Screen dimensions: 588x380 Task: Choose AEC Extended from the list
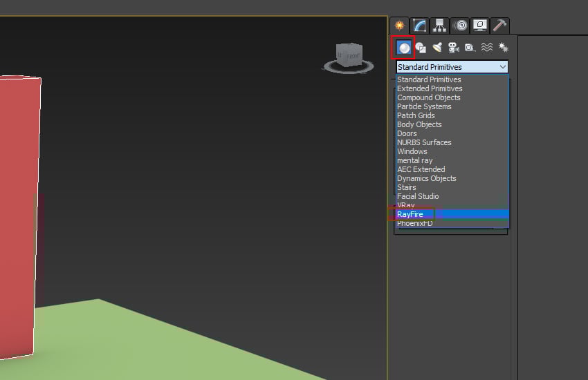[452, 169]
